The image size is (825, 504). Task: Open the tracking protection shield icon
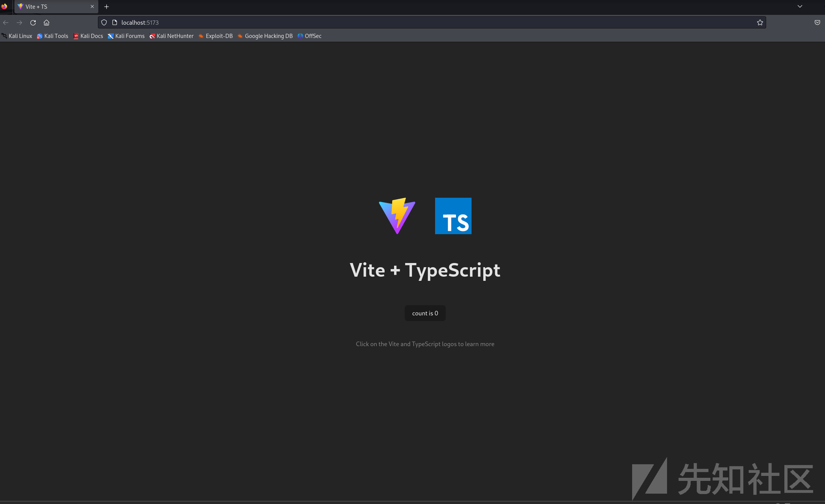[x=104, y=23]
